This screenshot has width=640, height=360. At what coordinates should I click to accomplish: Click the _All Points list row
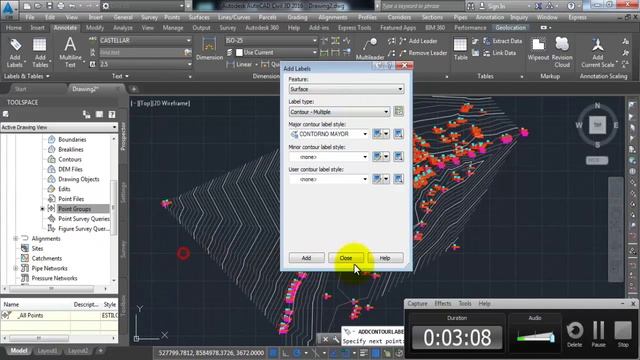tap(59, 316)
